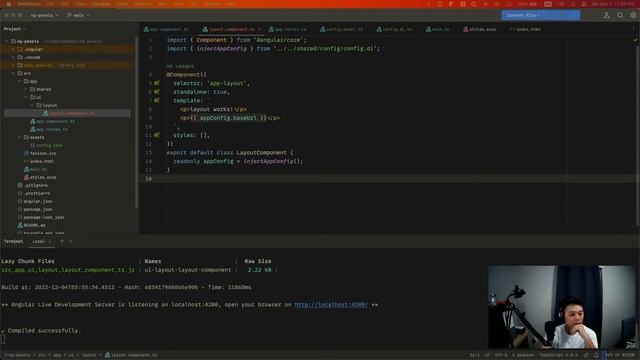Expand the .vscode folder
Viewport: 640px width, 360px height.
click(x=13, y=57)
